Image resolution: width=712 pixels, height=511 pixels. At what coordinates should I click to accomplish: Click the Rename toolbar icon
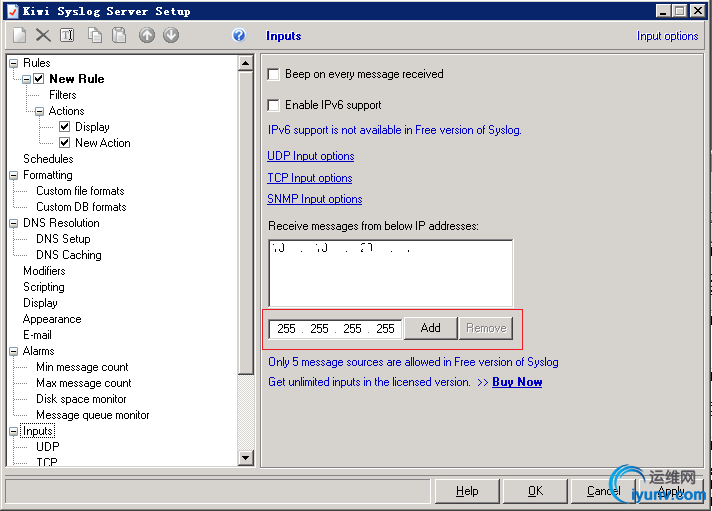(67, 35)
